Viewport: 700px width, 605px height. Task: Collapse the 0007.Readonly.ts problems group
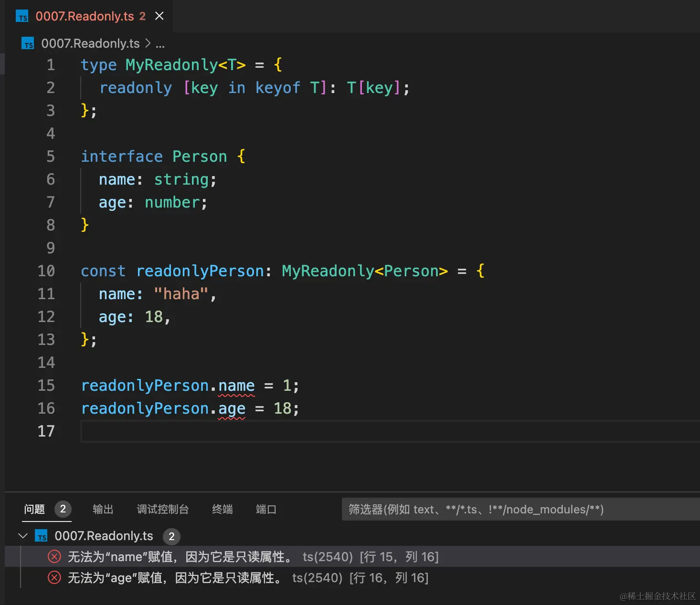(x=22, y=536)
